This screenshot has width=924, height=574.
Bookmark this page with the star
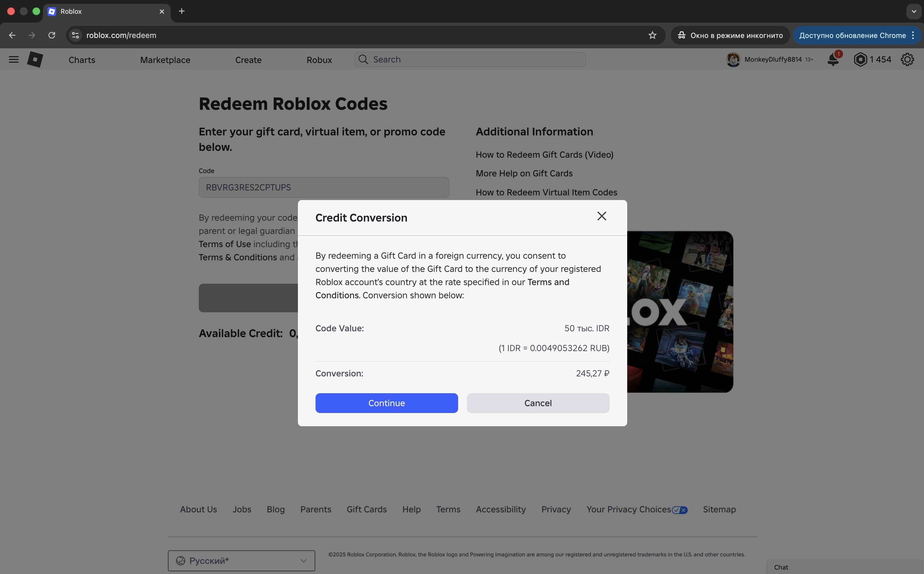pos(653,35)
